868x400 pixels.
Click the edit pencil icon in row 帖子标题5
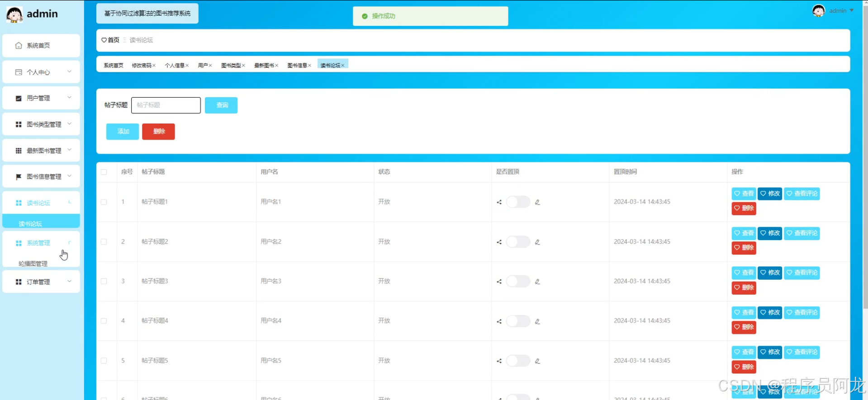click(537, 361)
